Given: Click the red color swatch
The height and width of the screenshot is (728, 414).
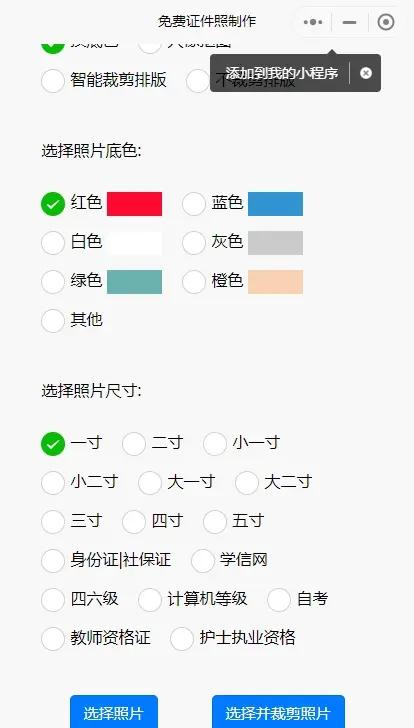Looking at the screenshot, I should click(135, 204).
